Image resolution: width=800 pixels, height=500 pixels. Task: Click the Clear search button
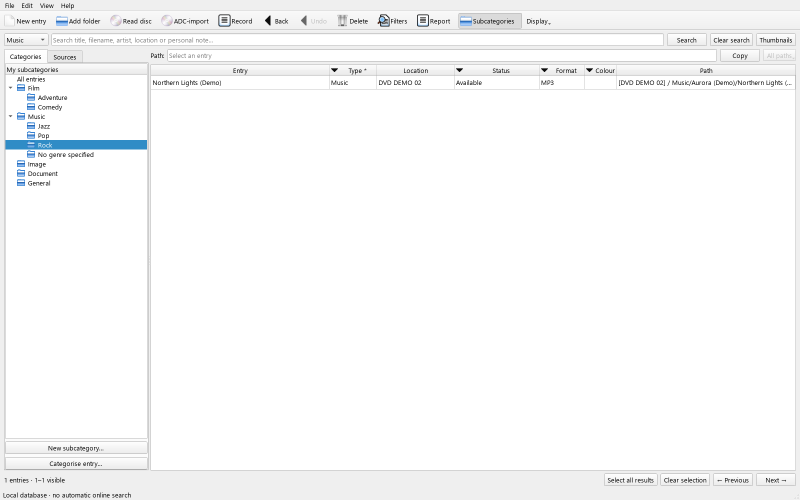click(x=731, y=40)
